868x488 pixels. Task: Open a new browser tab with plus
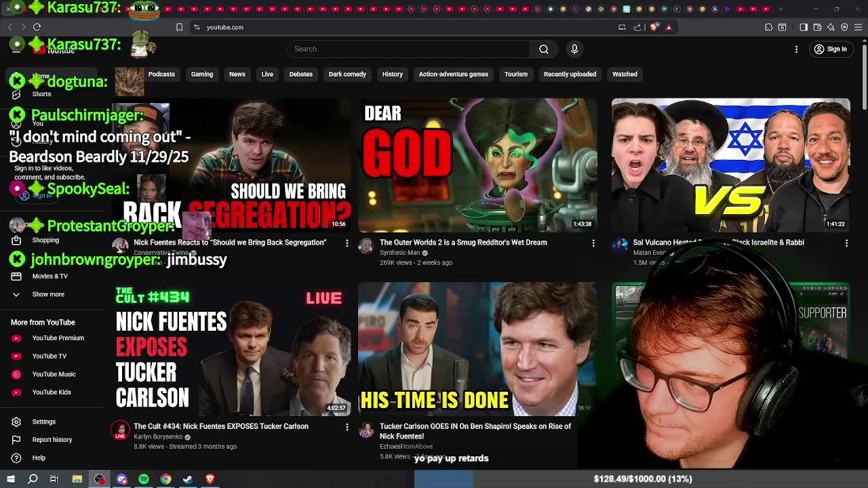point(781,9)
